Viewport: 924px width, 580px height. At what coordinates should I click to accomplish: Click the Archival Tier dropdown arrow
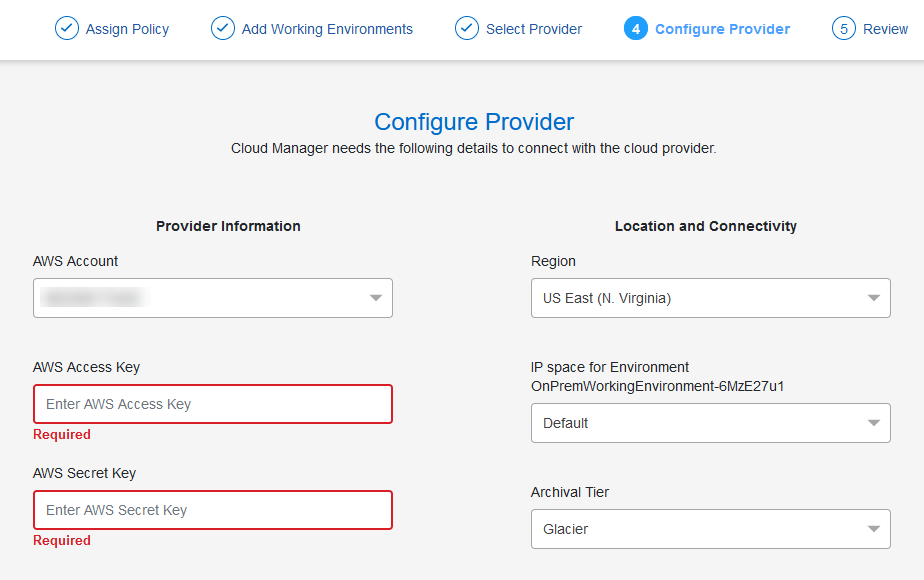[874, 529]
